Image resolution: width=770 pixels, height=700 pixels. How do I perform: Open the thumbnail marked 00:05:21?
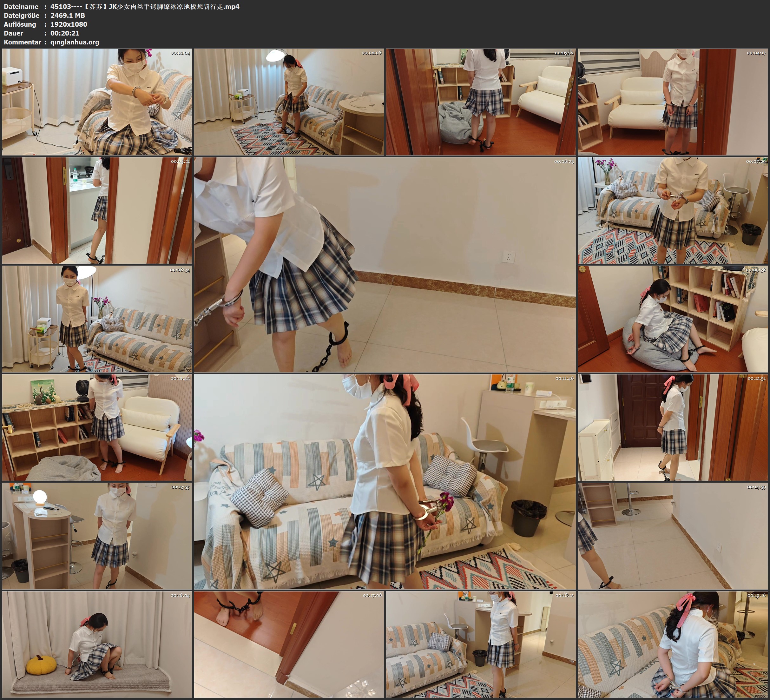pos(97,210)
